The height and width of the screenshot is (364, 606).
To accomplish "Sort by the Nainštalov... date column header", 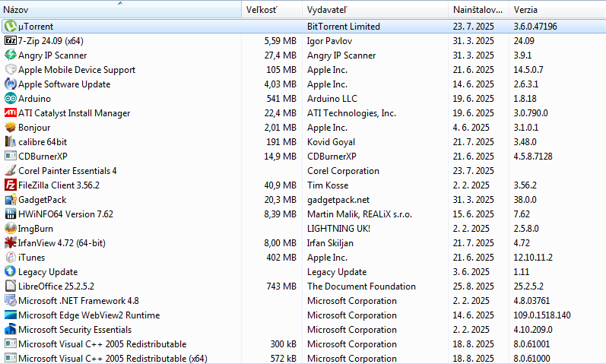I will coord(478,10).
